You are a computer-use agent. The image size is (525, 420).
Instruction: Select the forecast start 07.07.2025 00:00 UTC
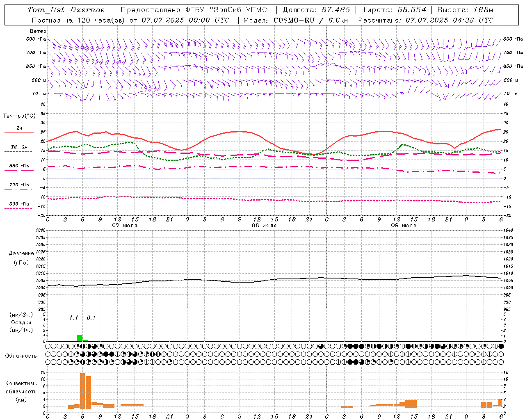[x=185, y=20]
